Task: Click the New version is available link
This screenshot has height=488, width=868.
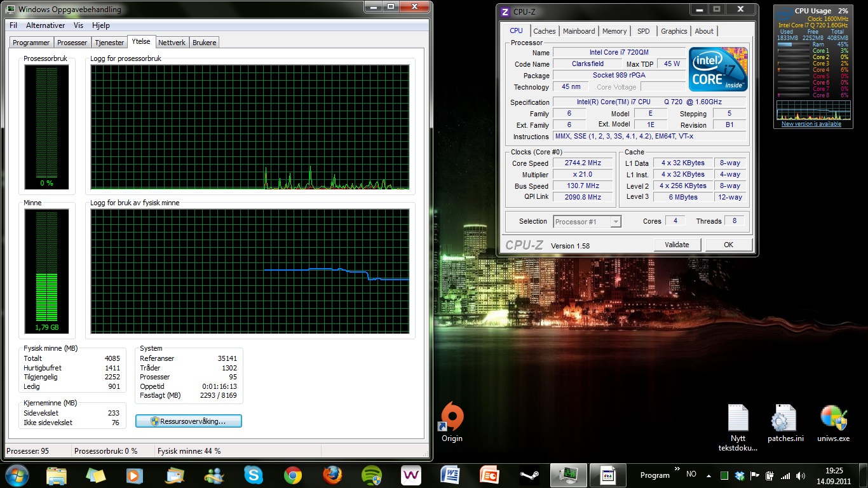Action: [811, 124]
